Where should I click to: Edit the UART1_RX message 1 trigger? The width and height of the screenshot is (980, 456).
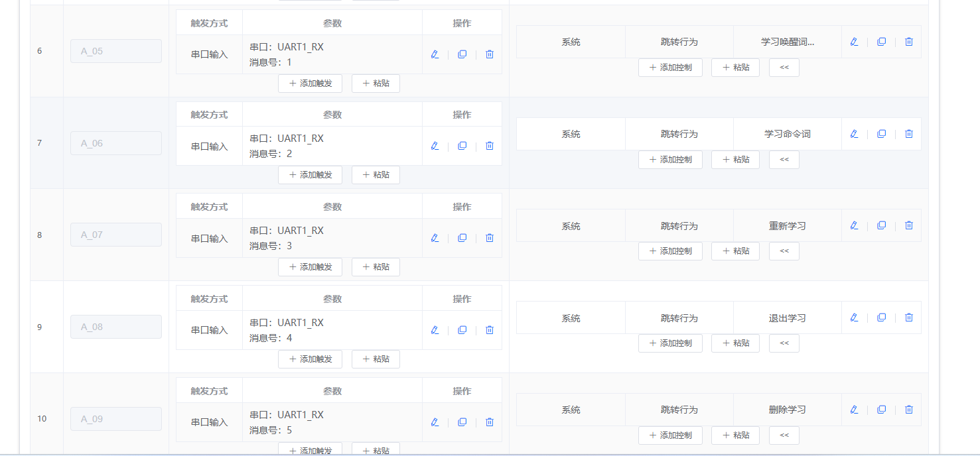click(x=435, y=54)
